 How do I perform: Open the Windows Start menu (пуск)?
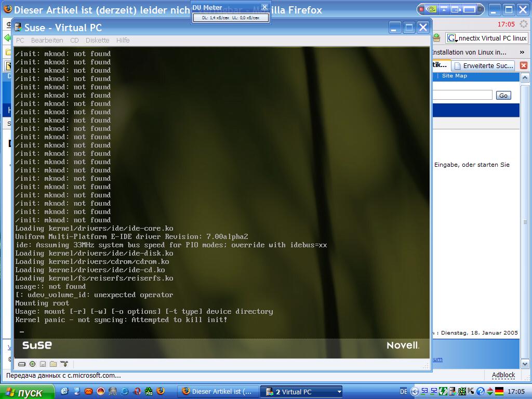[x=27, y=392]
